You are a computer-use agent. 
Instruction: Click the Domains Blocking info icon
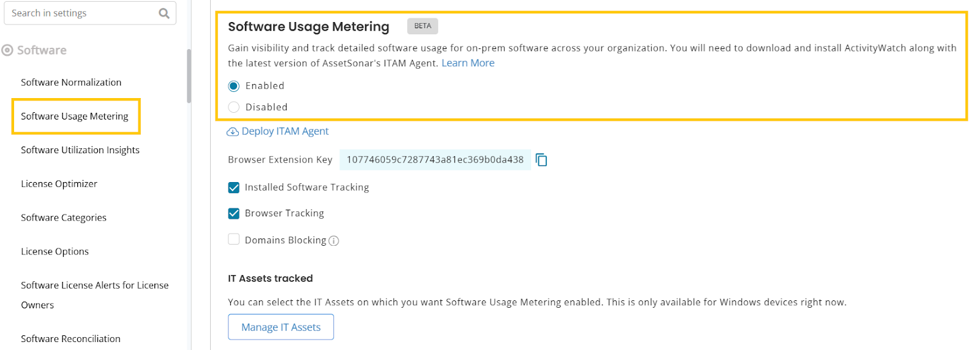334,241
